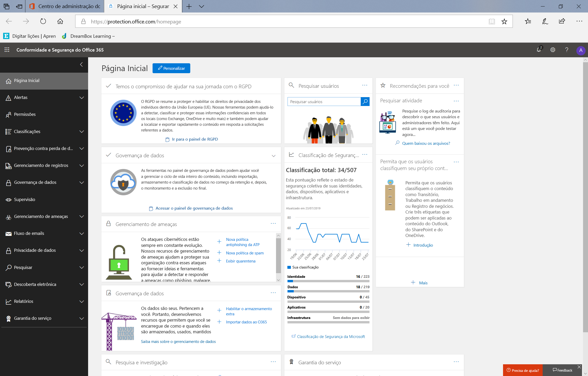The image size is (588, 376).
Task: Open Garantia do serviço navigation item
Action: click(44, 318)
